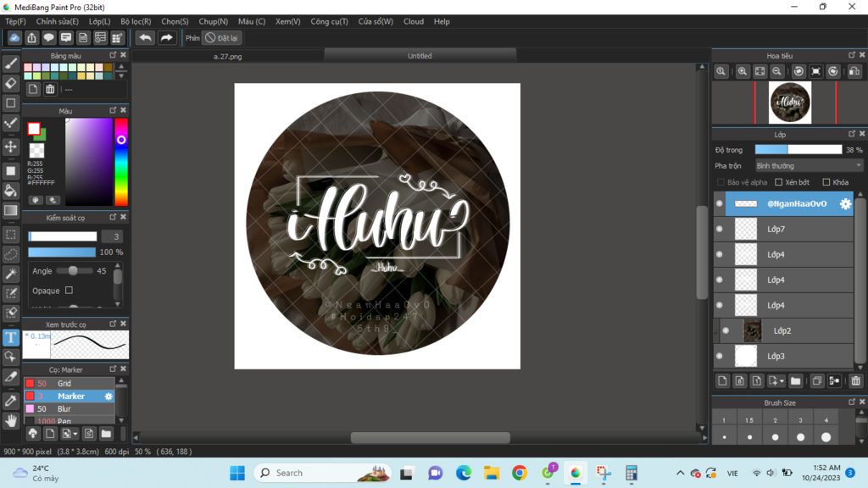Select the Grid brush in the list
Image resolution: width=868 pixels, height=488 pixels.
pyautogui.click(x=70, y=384)
